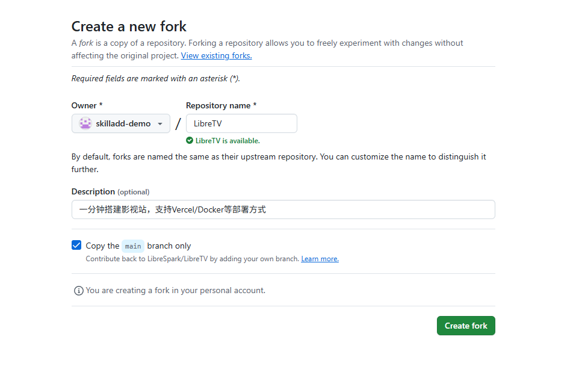
Task: Focus the Repository name input field
Action: coord(241,123)
